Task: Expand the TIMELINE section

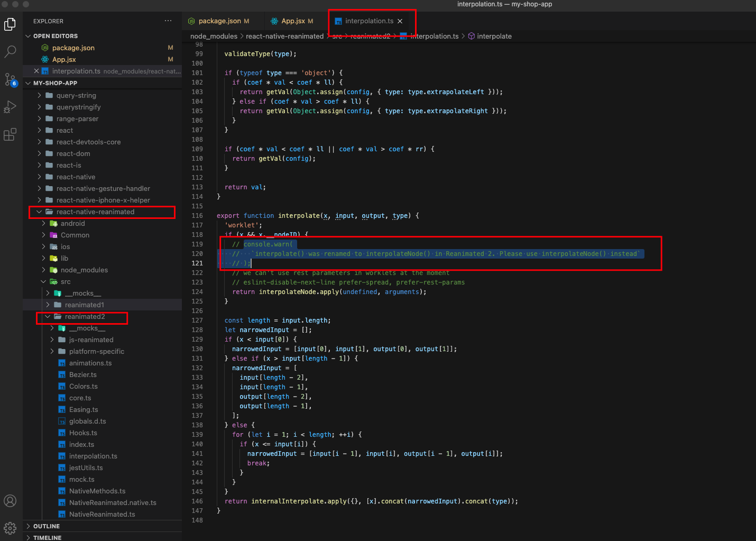Action: click(48, 537)
